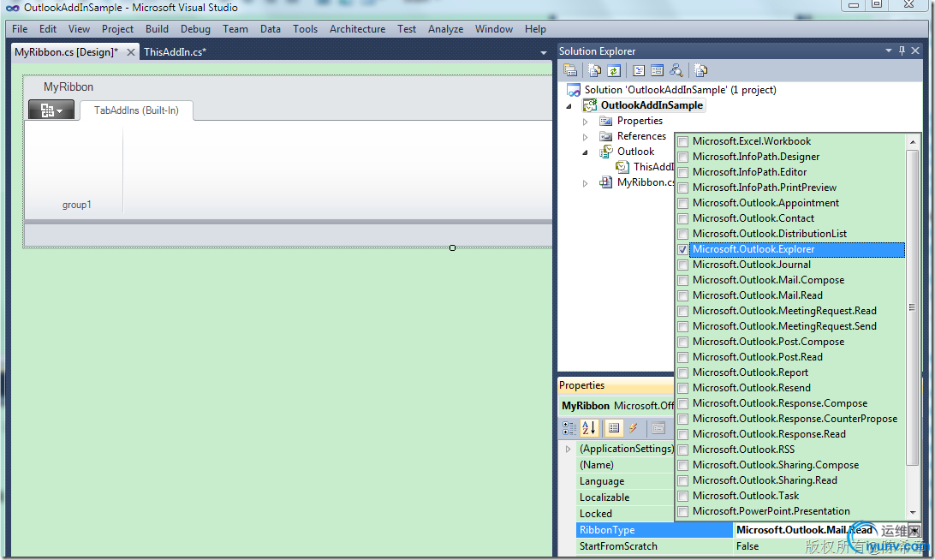Screen dimensions: 935x560
Task: Select the TabAddIns (Built-In) ribbon tab
Action: pyautogui.click(x=136, y=110)
